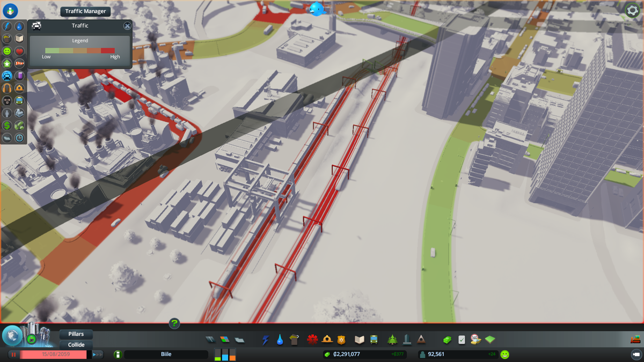Open the Garbage build menu
This screenshot has width=644, height=362.
(x=294, y=339)
